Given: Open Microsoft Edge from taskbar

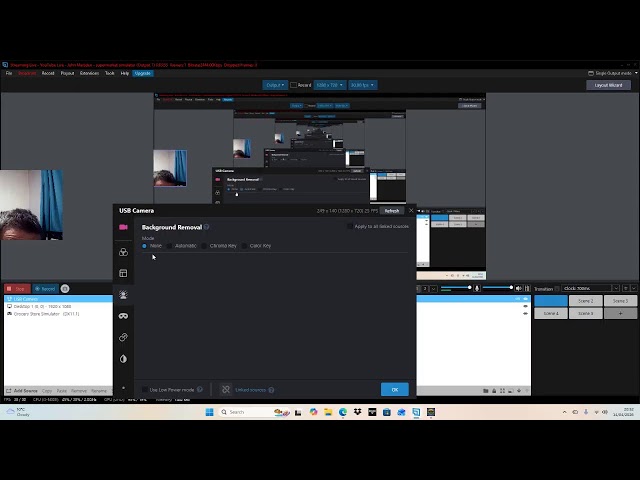Looking at the screenshot, I should point(343,412).
